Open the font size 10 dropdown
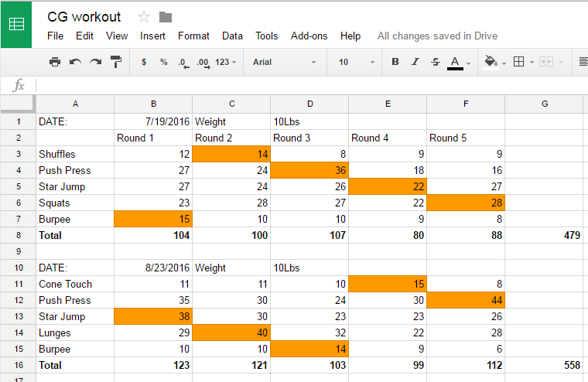 [x=356, y=62]
